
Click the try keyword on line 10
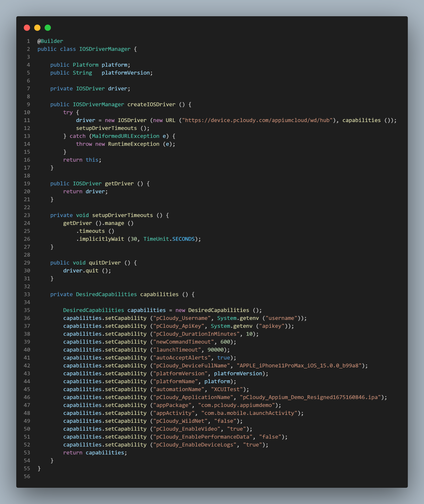[68, 112]
